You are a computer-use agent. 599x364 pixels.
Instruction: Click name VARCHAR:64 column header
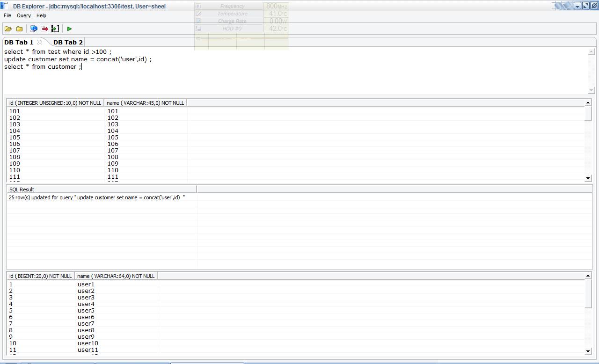116,276
